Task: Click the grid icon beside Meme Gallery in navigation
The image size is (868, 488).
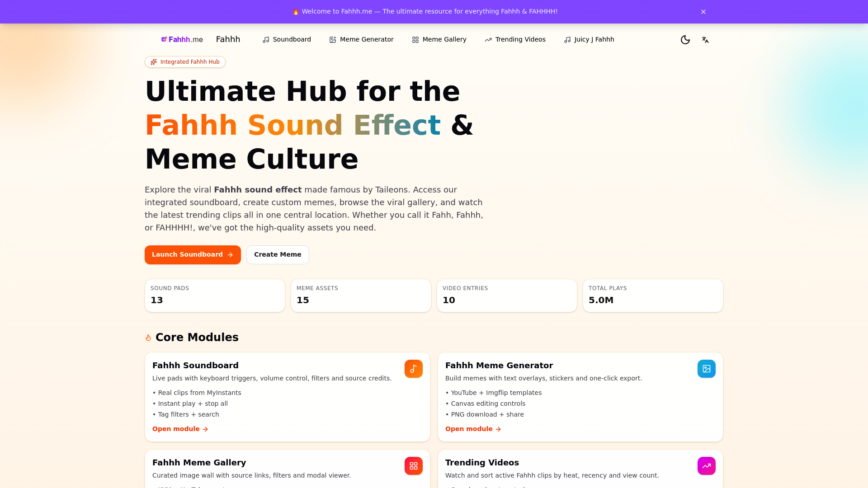Action: pyautogui.click(x=415, y=40)
